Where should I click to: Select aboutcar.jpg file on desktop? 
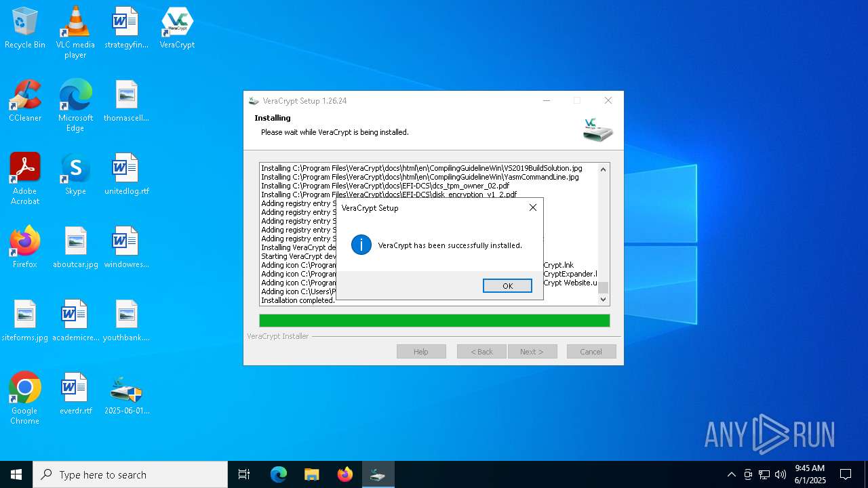pos(75,247)
